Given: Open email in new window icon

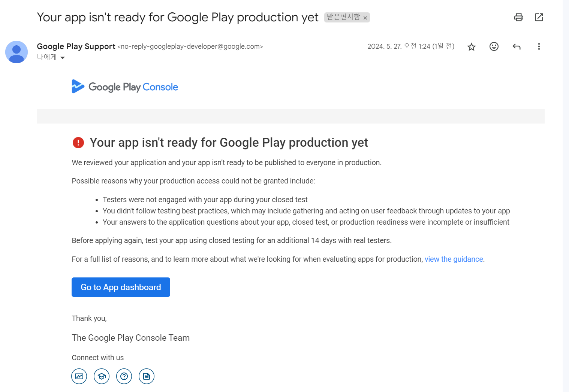Looking at the screenshot, I should pos(539,17).
